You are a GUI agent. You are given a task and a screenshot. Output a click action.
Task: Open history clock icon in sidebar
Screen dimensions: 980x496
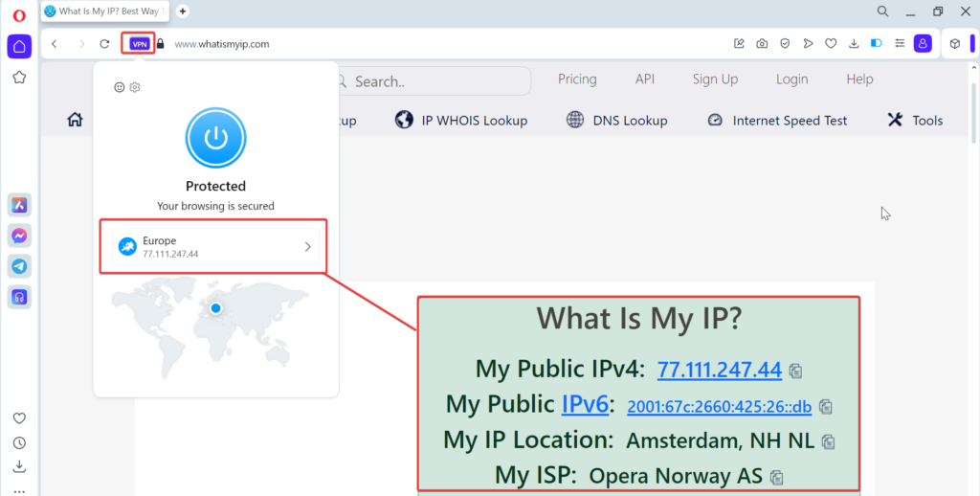tap(19, 442)
